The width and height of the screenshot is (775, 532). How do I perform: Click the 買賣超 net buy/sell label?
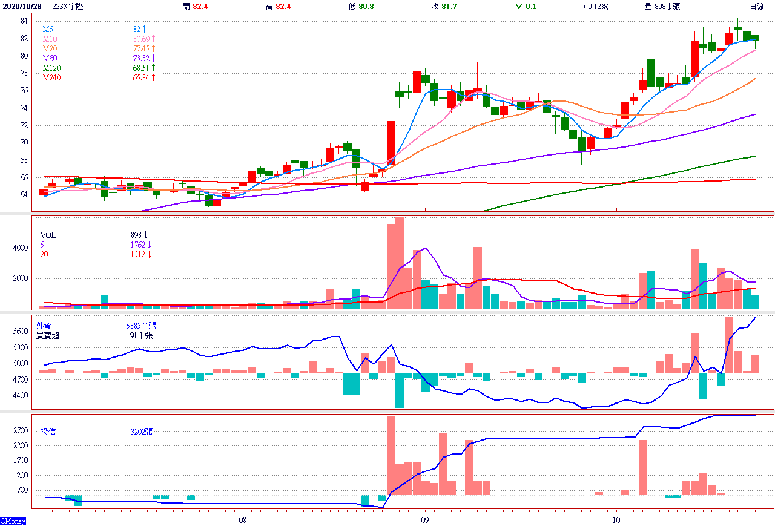(x=48, y=335)
